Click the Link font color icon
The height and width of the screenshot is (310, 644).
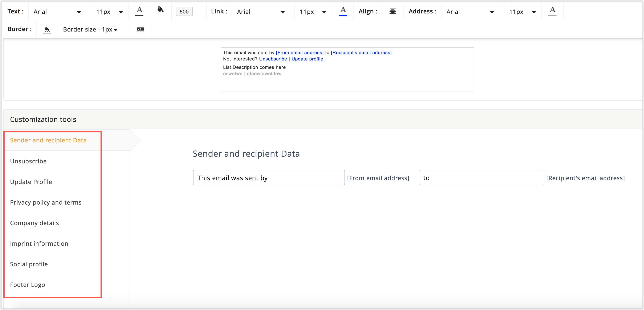click(343, 11)
